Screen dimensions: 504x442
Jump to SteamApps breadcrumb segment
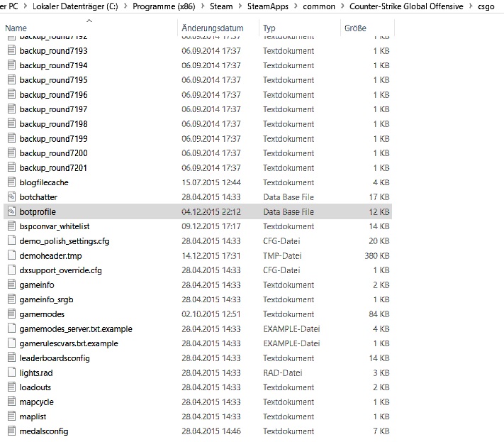(268, 6)
